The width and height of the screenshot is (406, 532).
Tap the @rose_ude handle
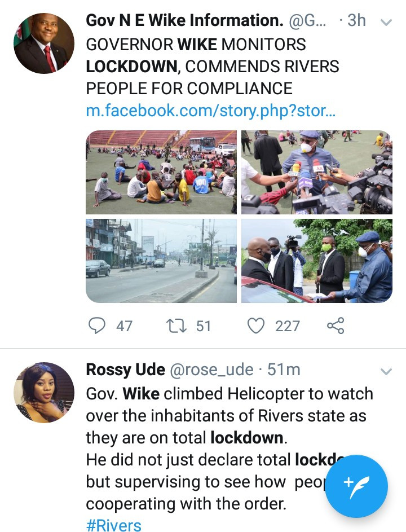[211, 370]
